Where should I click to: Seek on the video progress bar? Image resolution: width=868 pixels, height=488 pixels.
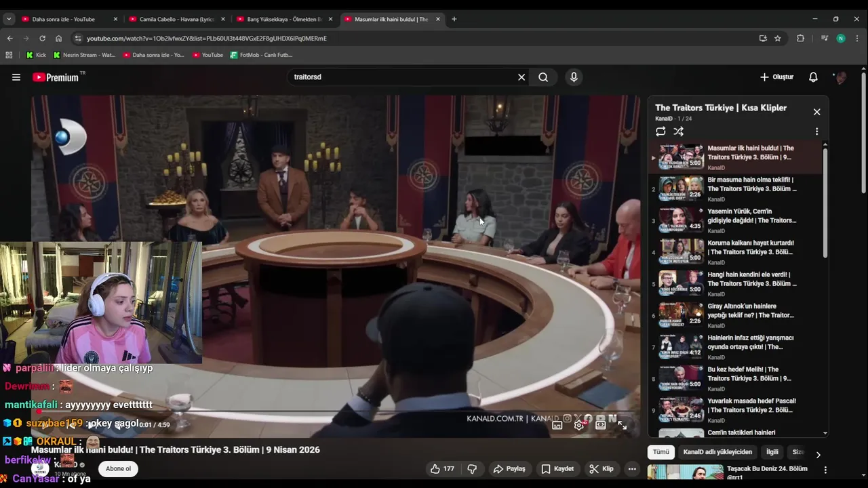(x=336, y=411)
